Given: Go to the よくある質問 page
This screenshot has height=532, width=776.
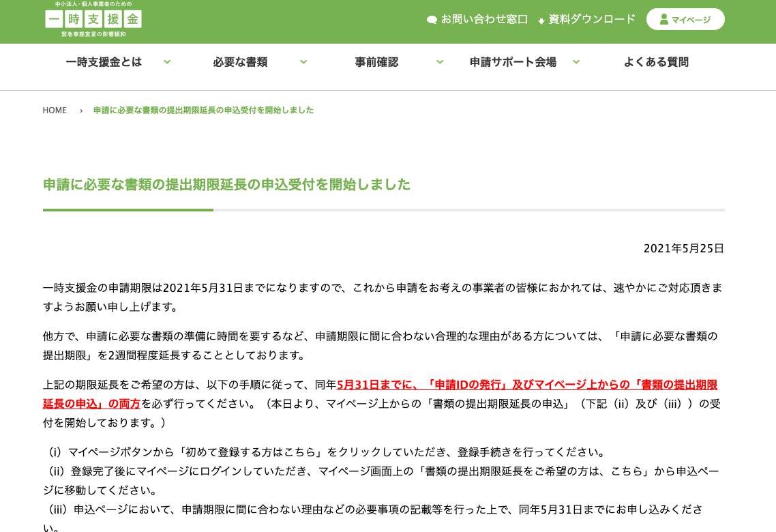Looking at the screenshot, I should tap(656, 62).
